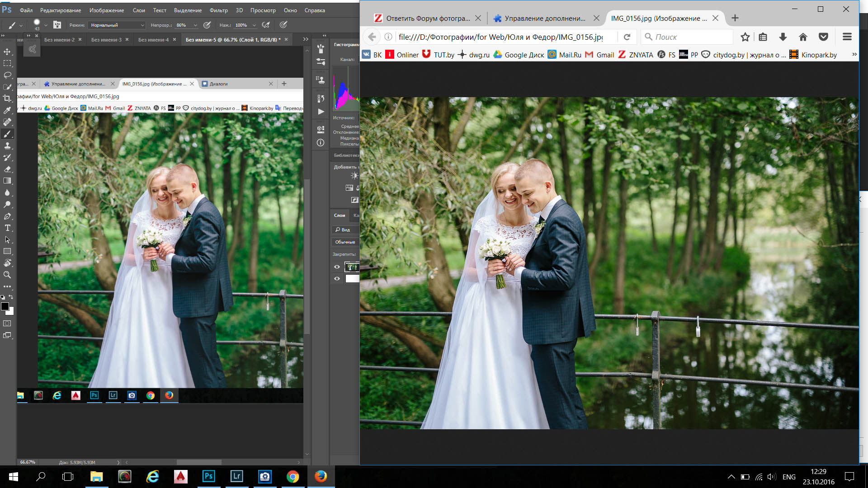Click the foreground color swatch
Image resolution: width=868 pixels, height=488 pixels.
(x=5, y=306)
